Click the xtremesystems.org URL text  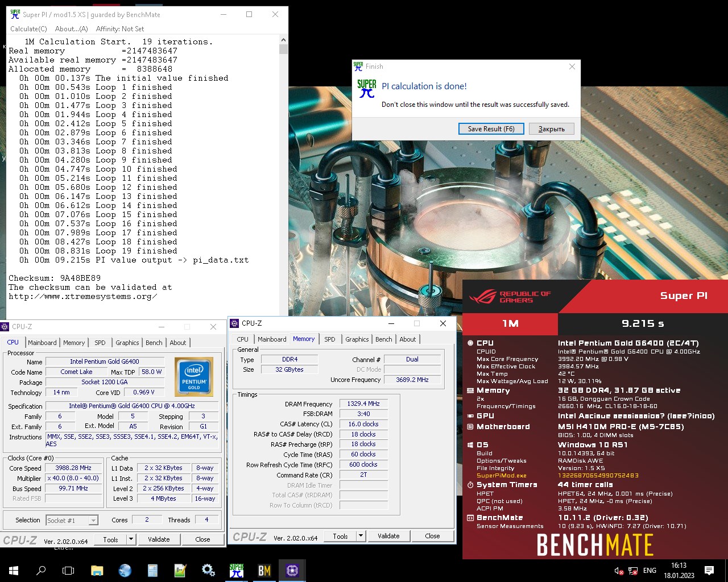[82, 296]
